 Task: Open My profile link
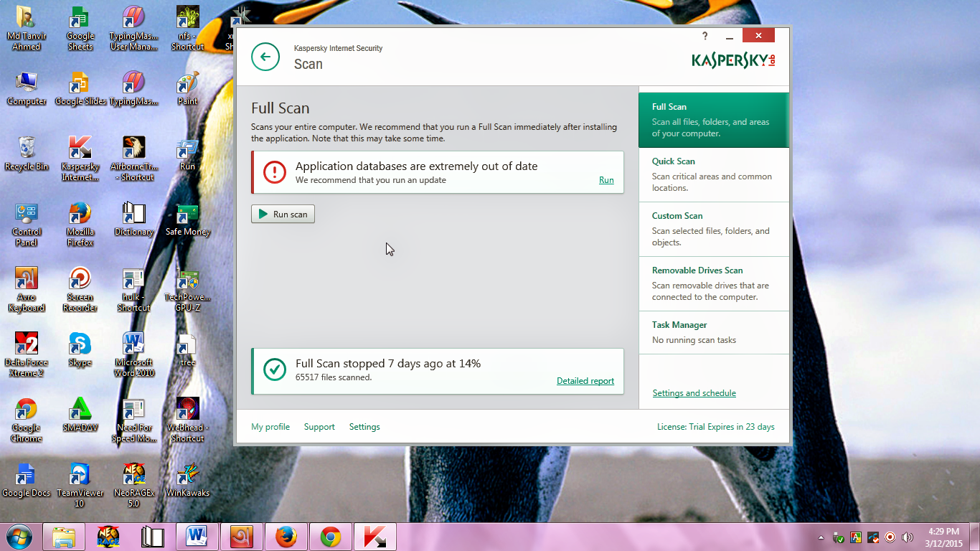tap(270, 427)
